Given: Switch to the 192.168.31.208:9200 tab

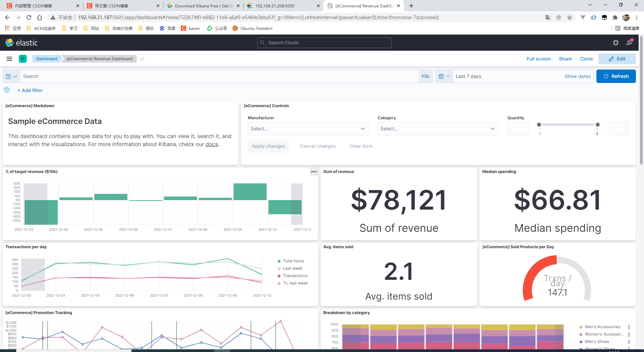Looking at the screenshot, I should [x=283, y=6].
